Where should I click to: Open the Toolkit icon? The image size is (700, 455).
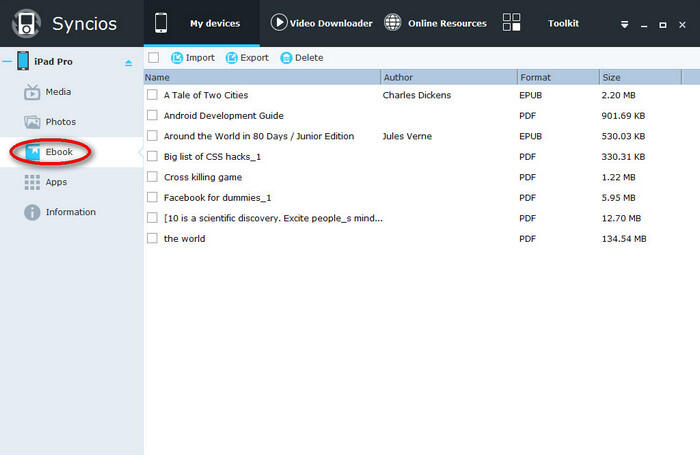[512, 23]
